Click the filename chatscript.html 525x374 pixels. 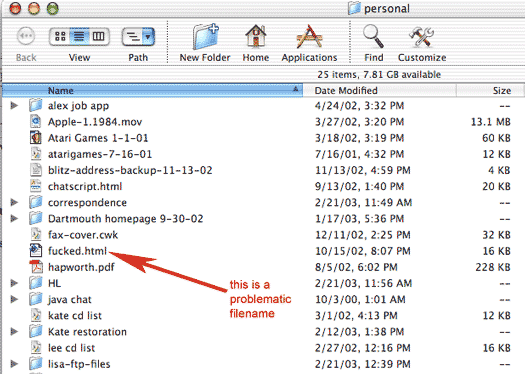tap(85, 186)
